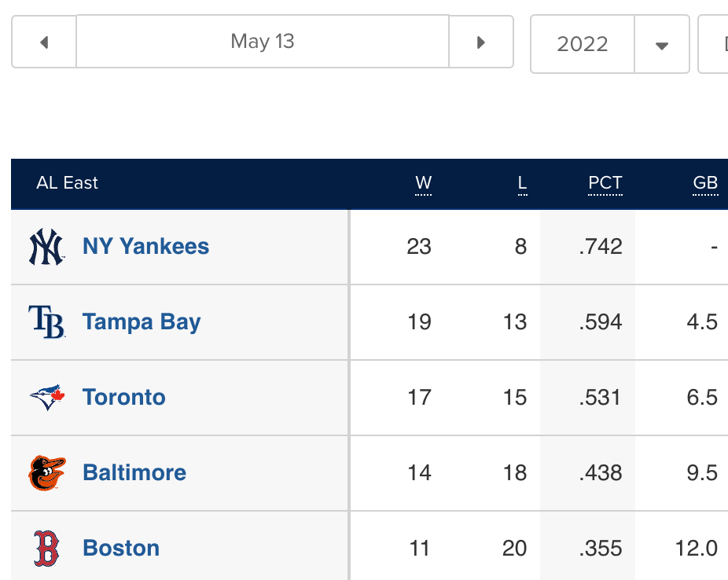Click the AL East division header
Image resolution: width=728 pixels, height=580 pixels.
tap(68, 183)
